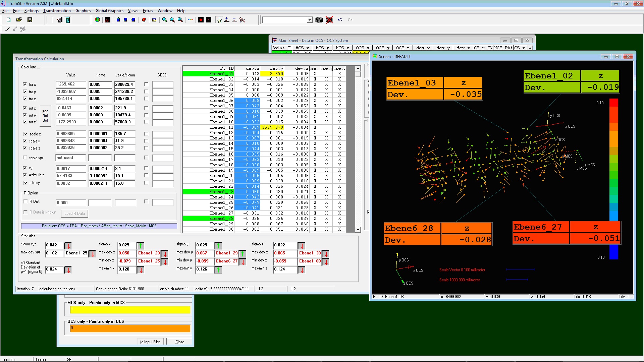
Task: Click the Ebene6_27 min dev y button
Action: point(227,261)
